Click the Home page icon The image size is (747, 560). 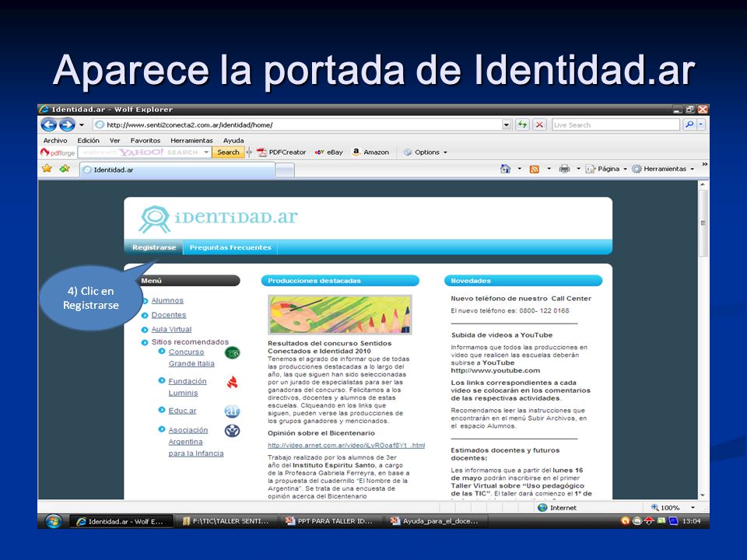coord(506,169)
